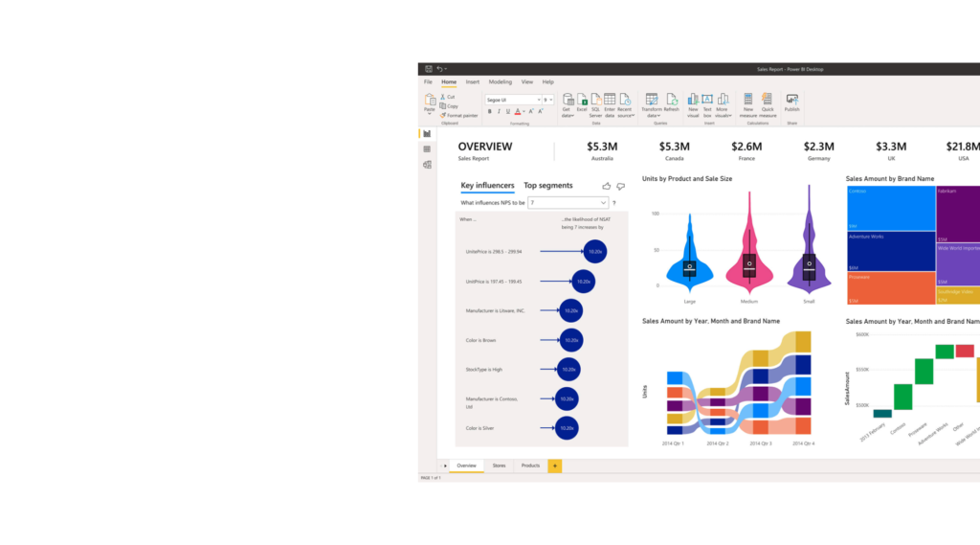Click the $5.3M Australia card
The width and height of the screenshot is (980, 545).
(x=602, y=150)
